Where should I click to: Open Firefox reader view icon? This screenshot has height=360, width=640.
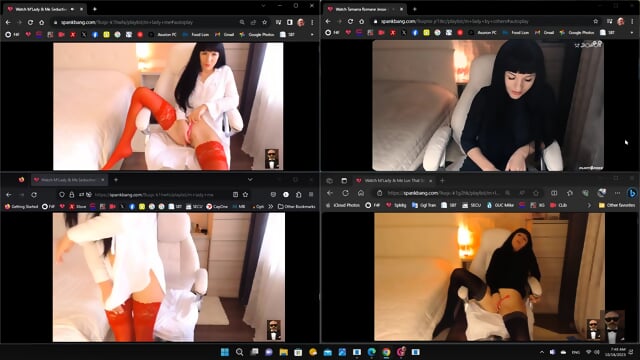[236, 195]
